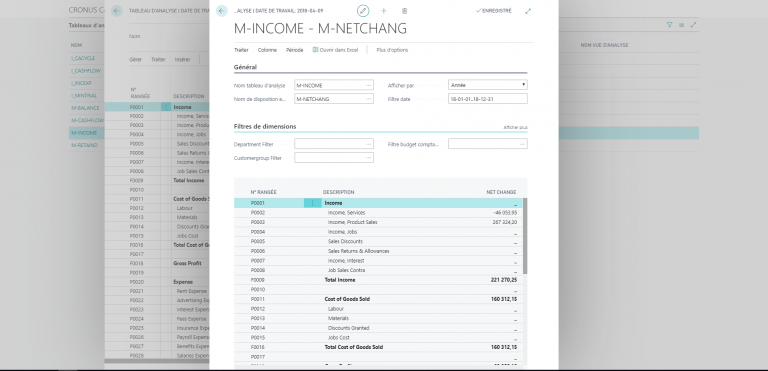Open the Traiter menu on front page
Viewport: 768px width, 371px height.
click(241, 50)
